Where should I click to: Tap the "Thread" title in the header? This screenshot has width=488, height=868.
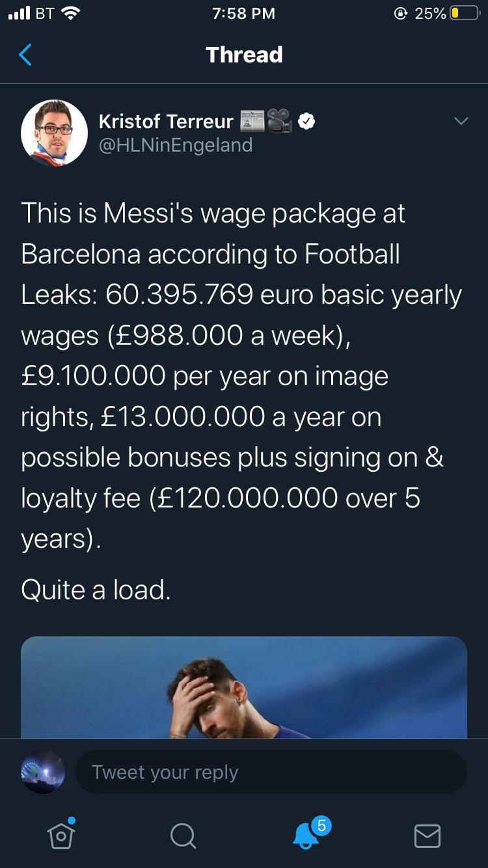(x=244, y=55)
